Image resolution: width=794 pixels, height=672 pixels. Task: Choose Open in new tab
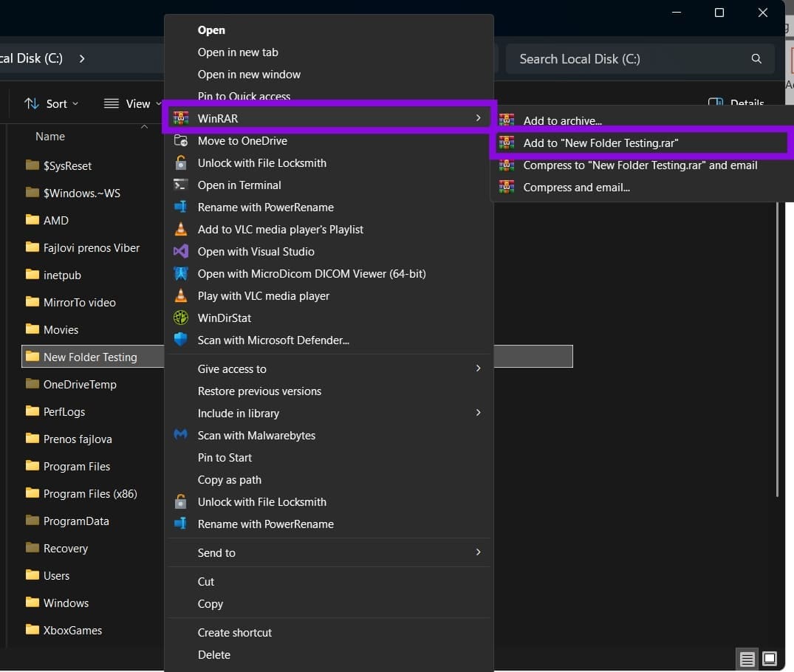click(x=329, y=52)
